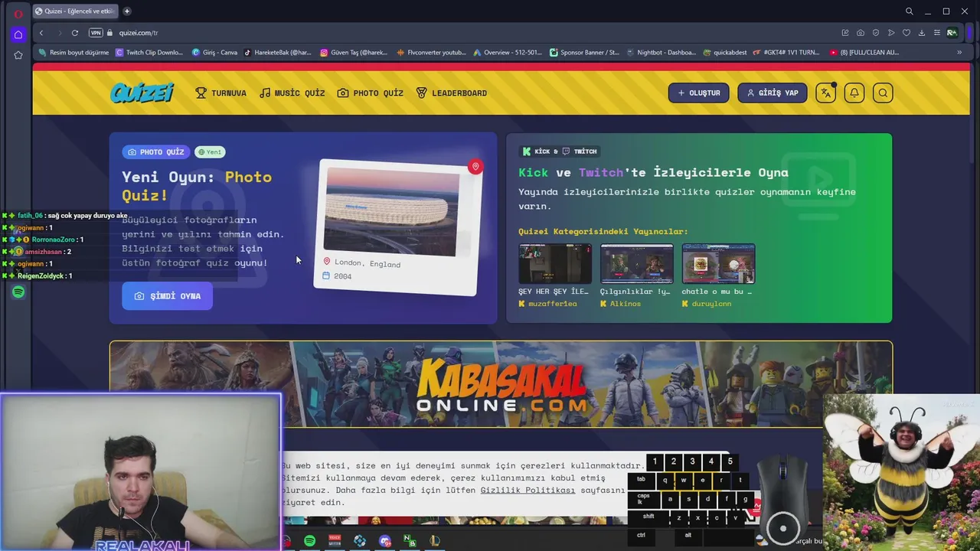Select the Quizei browser tab

click(x=74, y=11)
